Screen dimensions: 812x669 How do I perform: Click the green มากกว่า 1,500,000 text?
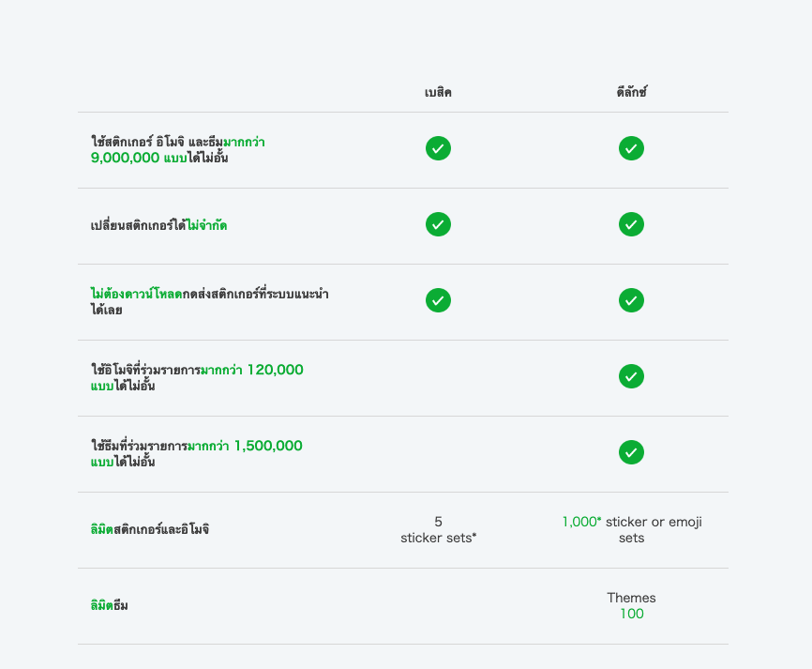244,447
